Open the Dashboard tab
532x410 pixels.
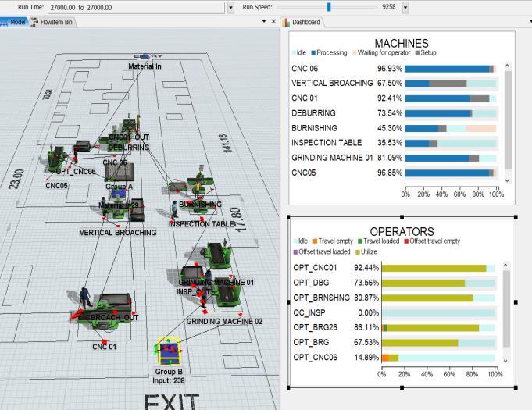tap(302, 22)
